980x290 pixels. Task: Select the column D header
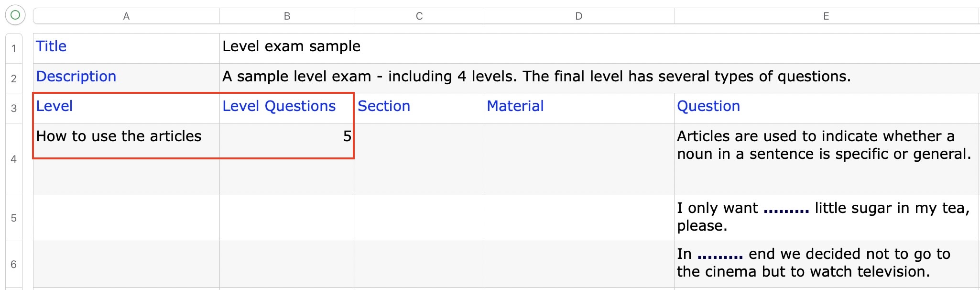pos(578,16)
